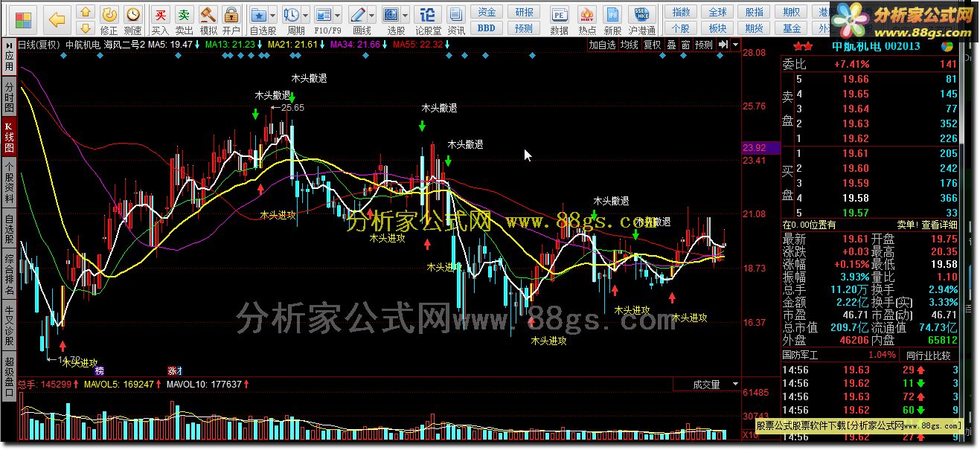Screen dimensions: 980x450
Task: Open the 自选股 star folder icon
Action: click(x=258, y=15)
